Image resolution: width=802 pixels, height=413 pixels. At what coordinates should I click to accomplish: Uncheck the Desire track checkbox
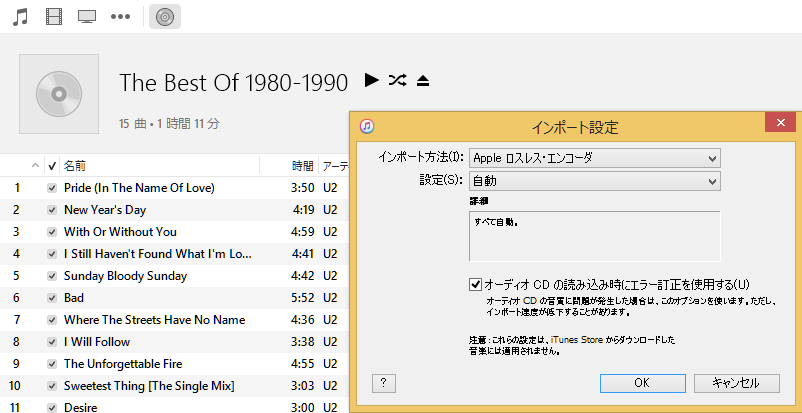tap(52, 408)
